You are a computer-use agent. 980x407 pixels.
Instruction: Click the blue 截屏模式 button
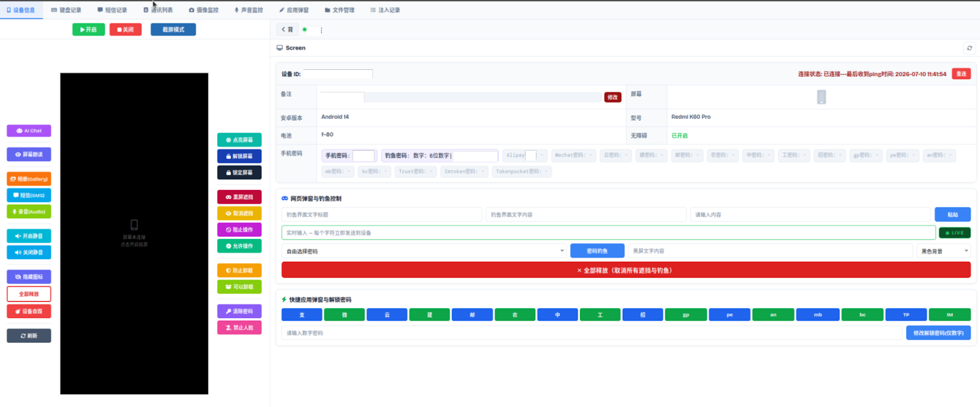(x=173, y=29)
